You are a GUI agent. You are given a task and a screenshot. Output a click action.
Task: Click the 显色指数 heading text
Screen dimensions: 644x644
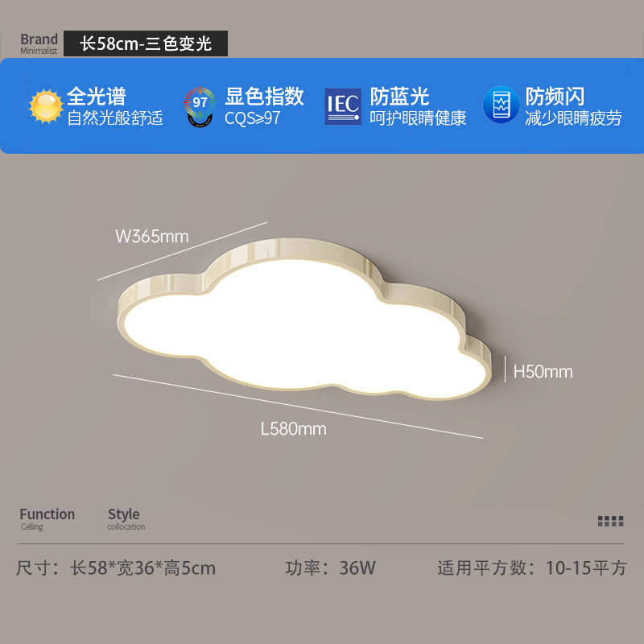[x=264, y=97]
